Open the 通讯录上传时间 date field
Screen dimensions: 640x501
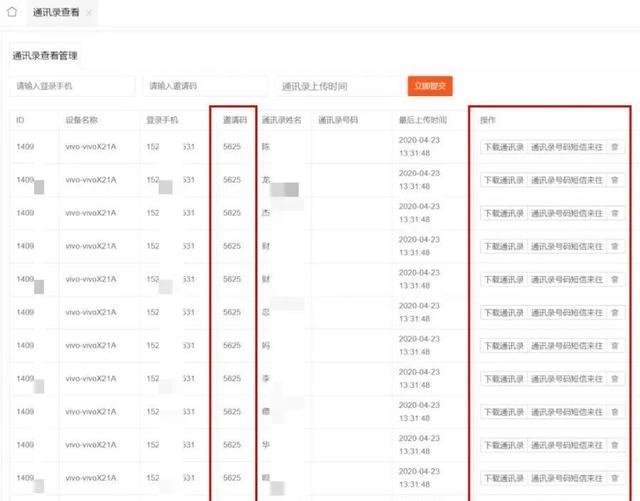pos(338,86)
